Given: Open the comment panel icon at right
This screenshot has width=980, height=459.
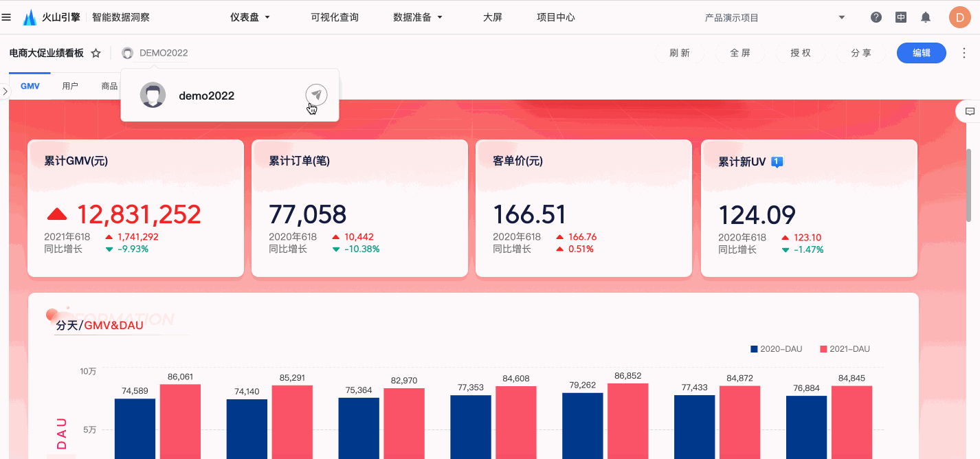Looking at the screenshot, I should click(x=970, y=111).
